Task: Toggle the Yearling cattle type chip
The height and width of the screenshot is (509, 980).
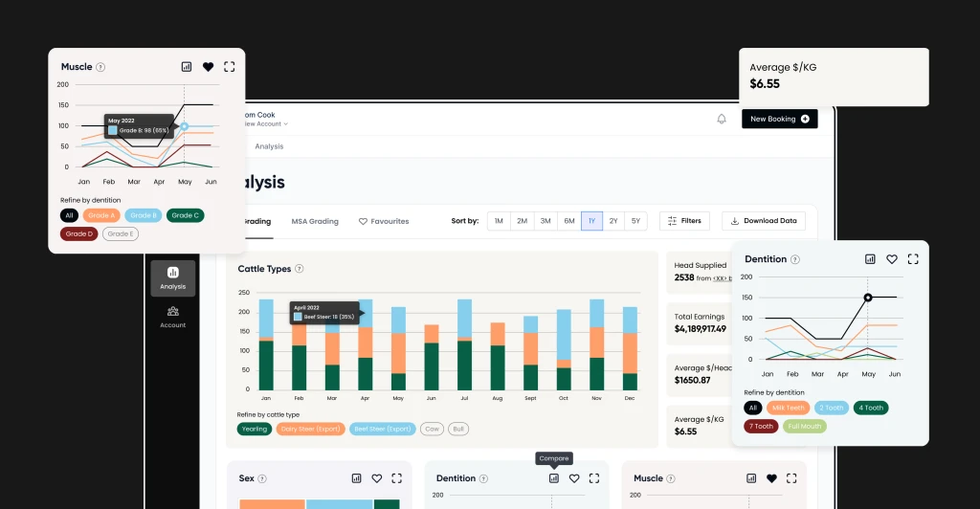Action: click(255, 429)
